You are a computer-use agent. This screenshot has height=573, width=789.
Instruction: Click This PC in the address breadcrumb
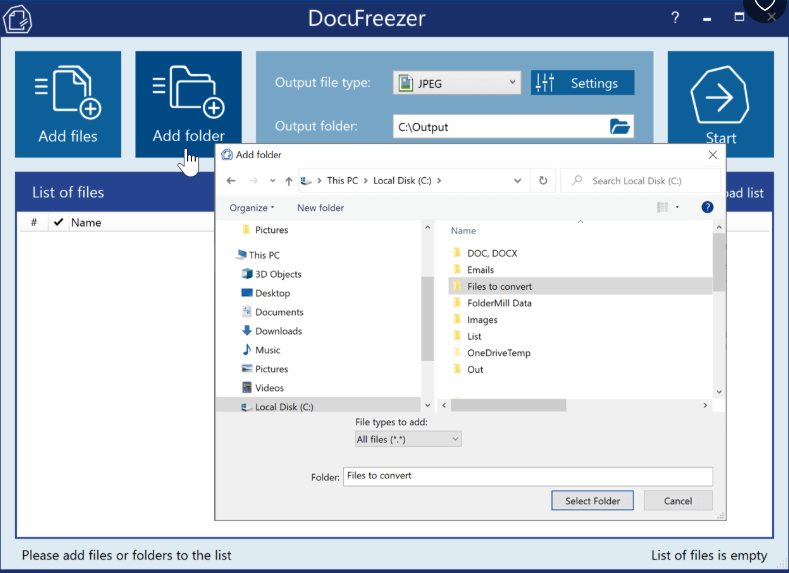(x=342, y=181)
